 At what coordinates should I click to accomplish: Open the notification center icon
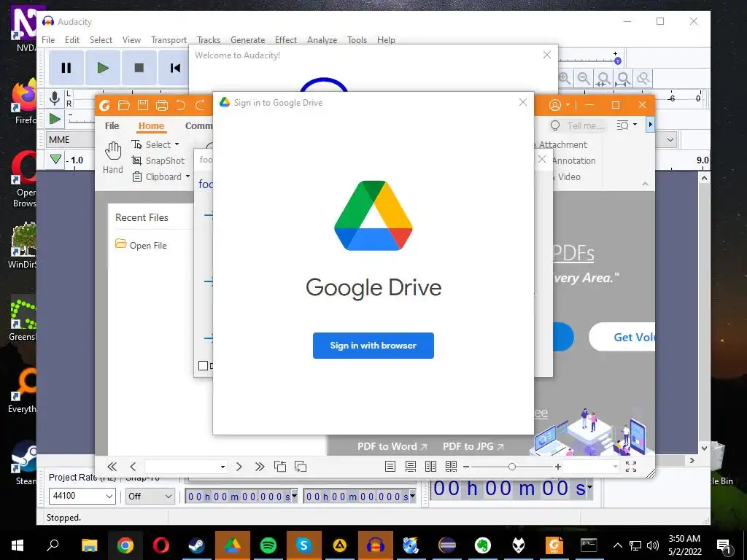(723, 545)
